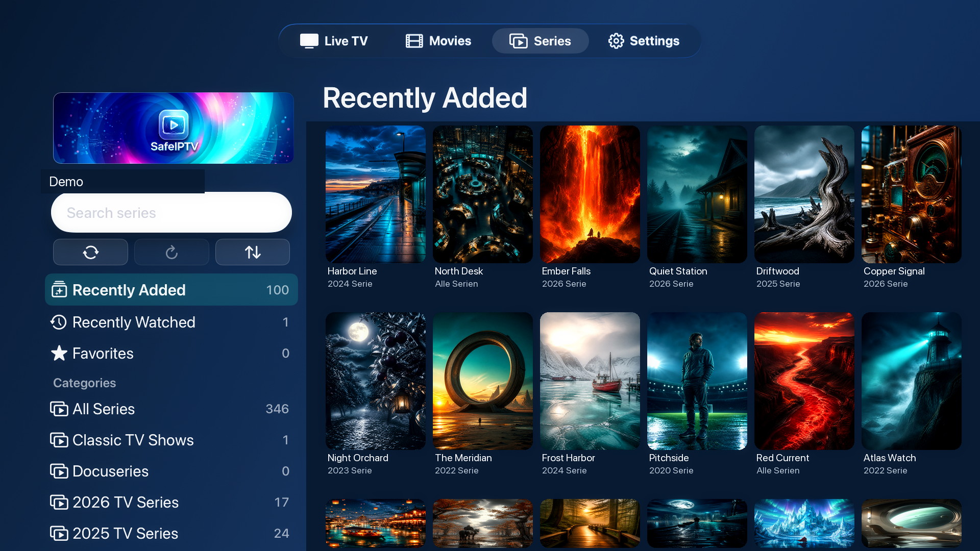This screenshot has width=980, height=551.
Task: Open the Frost Harbor series poster
Action: tap(590, 381)
